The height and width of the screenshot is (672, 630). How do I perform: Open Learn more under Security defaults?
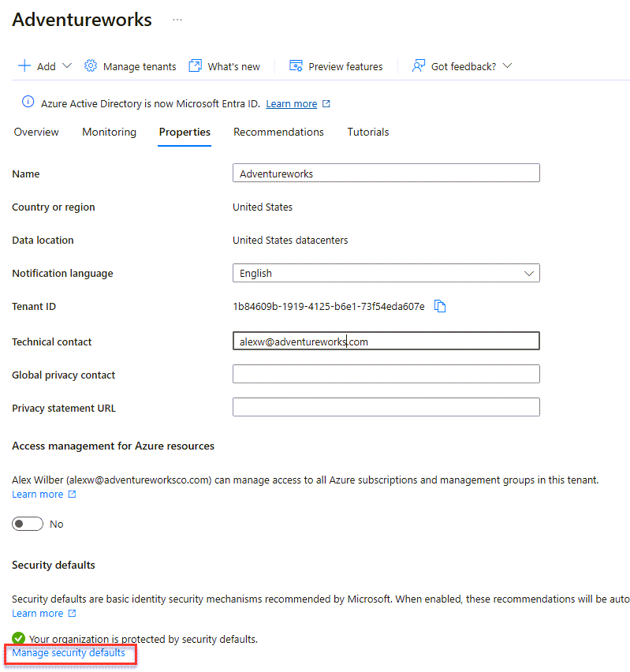pos(37,614)
